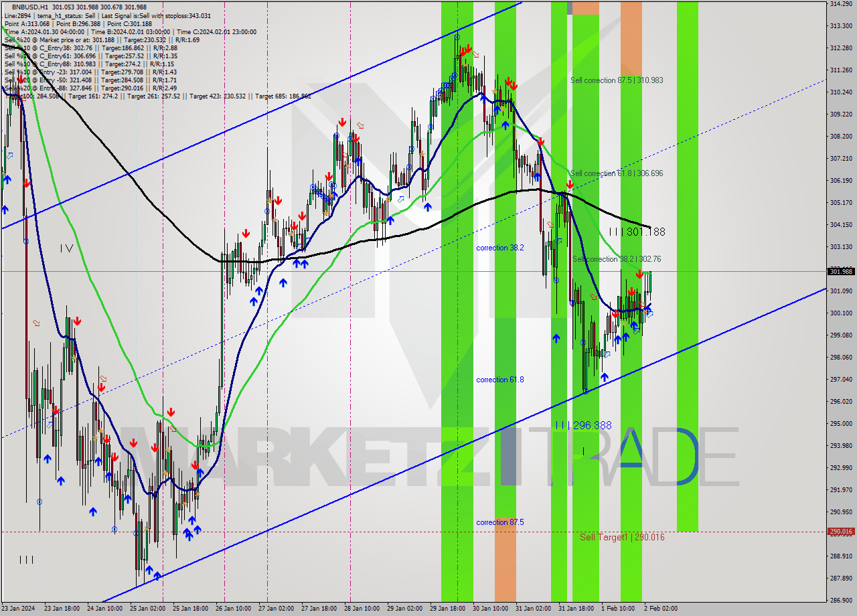Image resolution: width=857 pixels, height=616 pixels.
Task: Click the '24 Jan 10:00' time axis label
Action: [x=104, y=609]
